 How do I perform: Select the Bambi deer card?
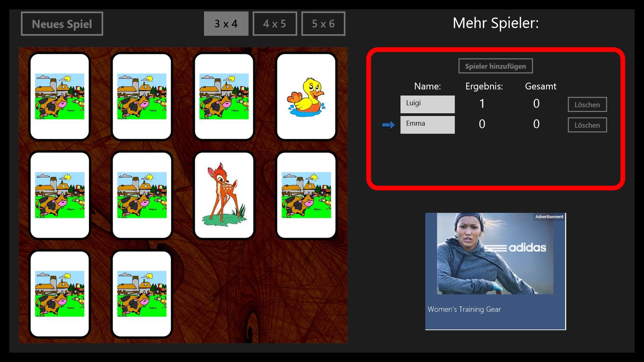click(x=224, y=195)
